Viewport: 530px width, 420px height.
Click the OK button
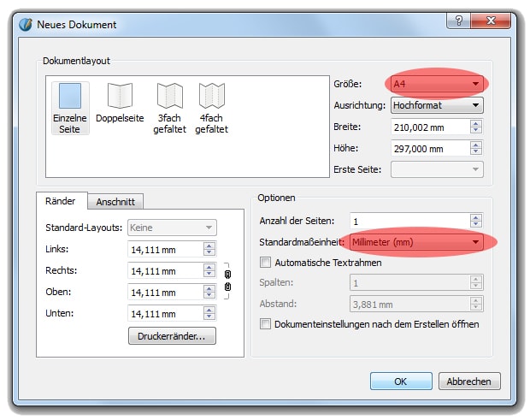(x=401, y=381)
